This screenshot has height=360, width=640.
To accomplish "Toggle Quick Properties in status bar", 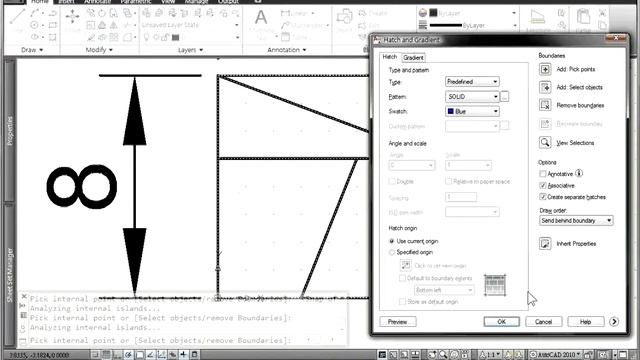I will pyautogui.click(x=194, y=354).
